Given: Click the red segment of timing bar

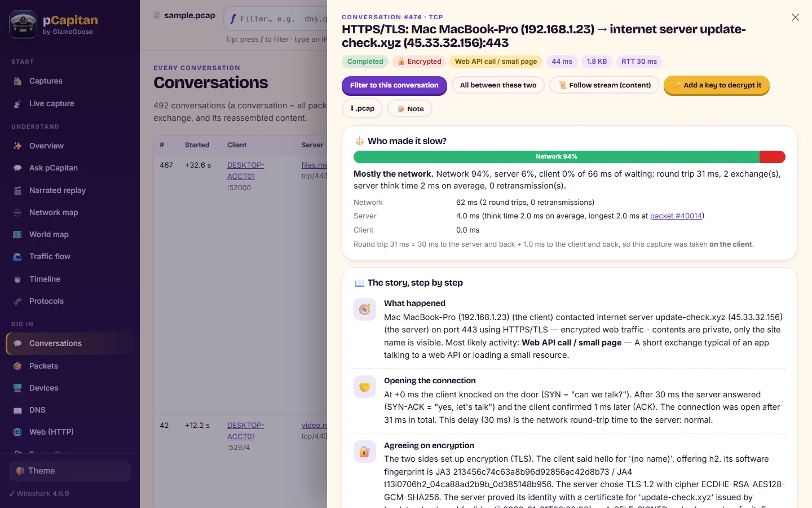Looking at the screenshot, I should tap(773, 157).
